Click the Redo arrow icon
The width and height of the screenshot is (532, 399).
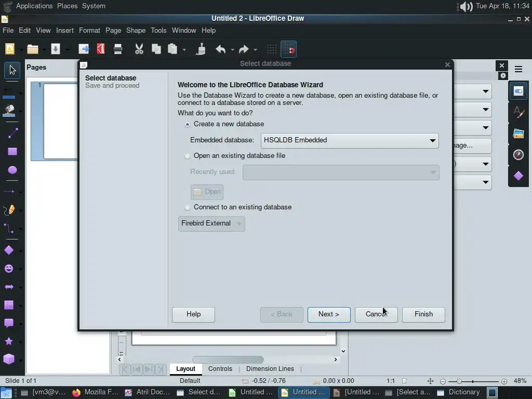(244, 49)
